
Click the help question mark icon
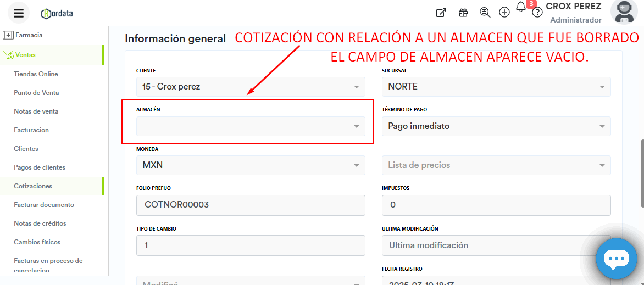click(x=537, y=13)
